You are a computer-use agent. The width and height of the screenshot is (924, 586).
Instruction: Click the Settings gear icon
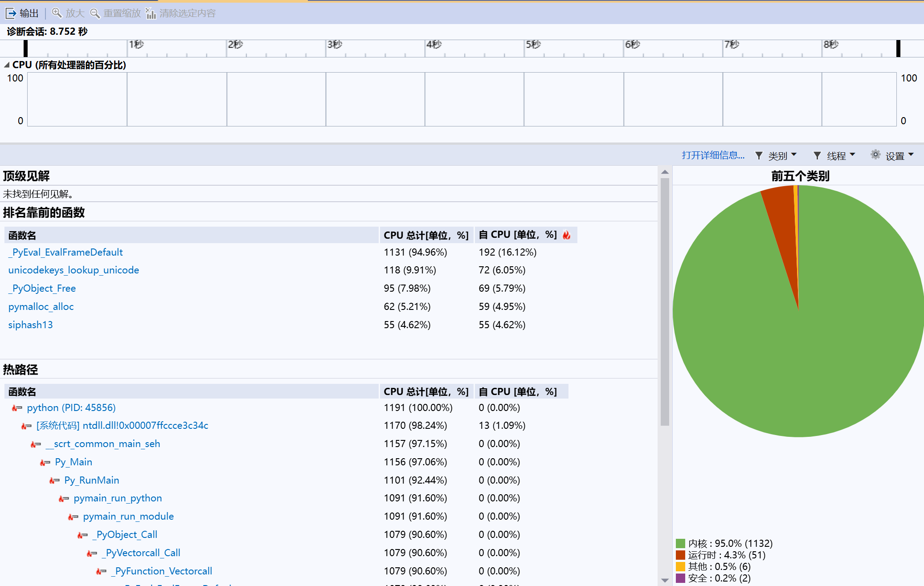tap(875, 155)
